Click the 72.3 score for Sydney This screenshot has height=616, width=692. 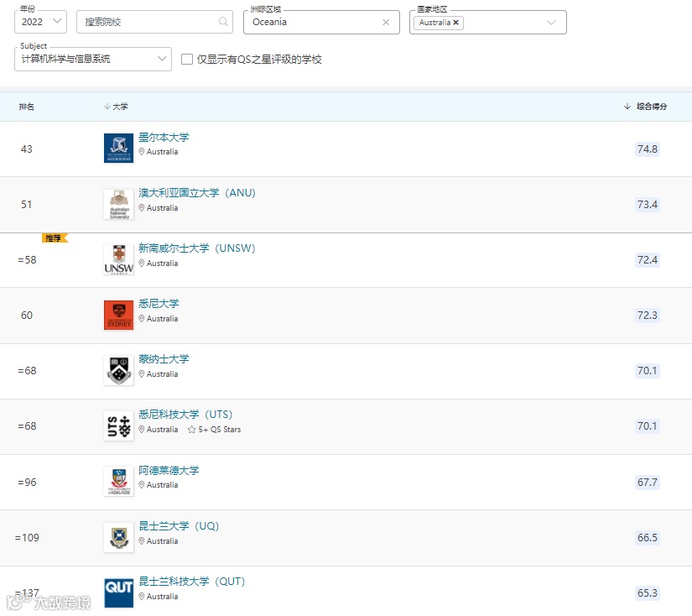pyautogui.click(x=647, y=316)
